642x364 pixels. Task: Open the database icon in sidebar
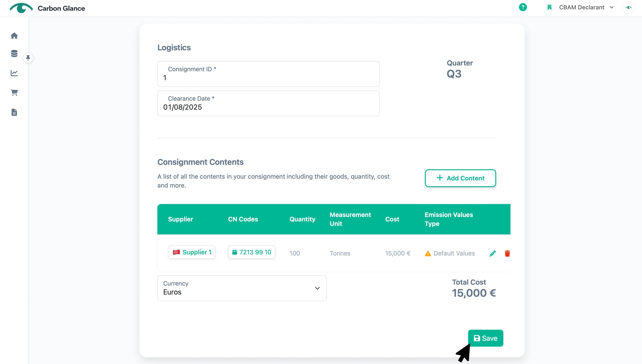point(14,53)
